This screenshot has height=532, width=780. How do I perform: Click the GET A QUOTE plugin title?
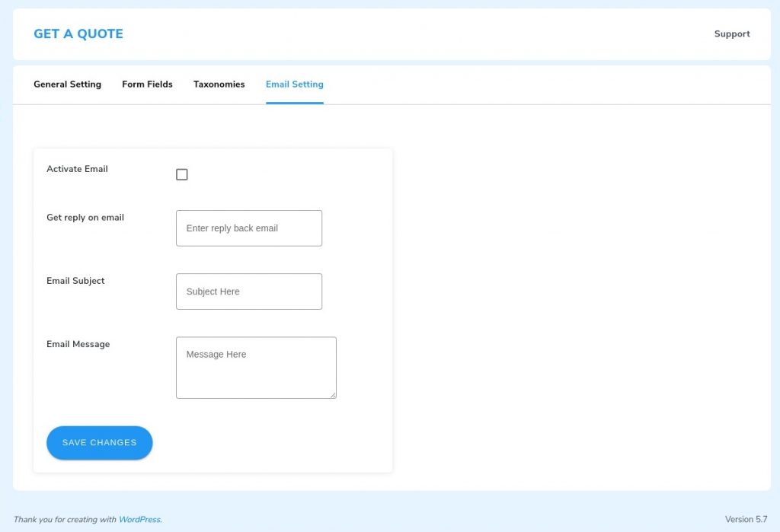tap(78, 33)
